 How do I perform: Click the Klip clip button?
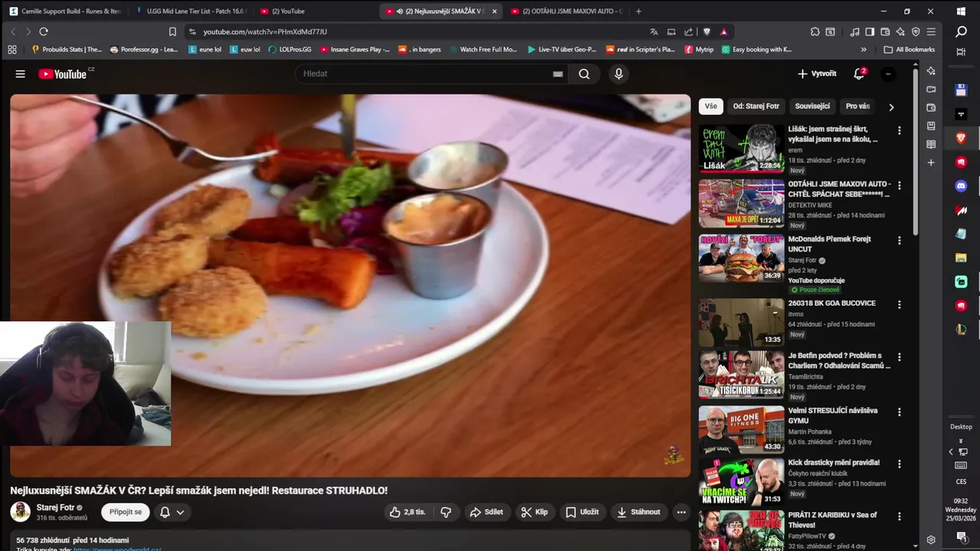pyautogui.click(x=534, y=512)
